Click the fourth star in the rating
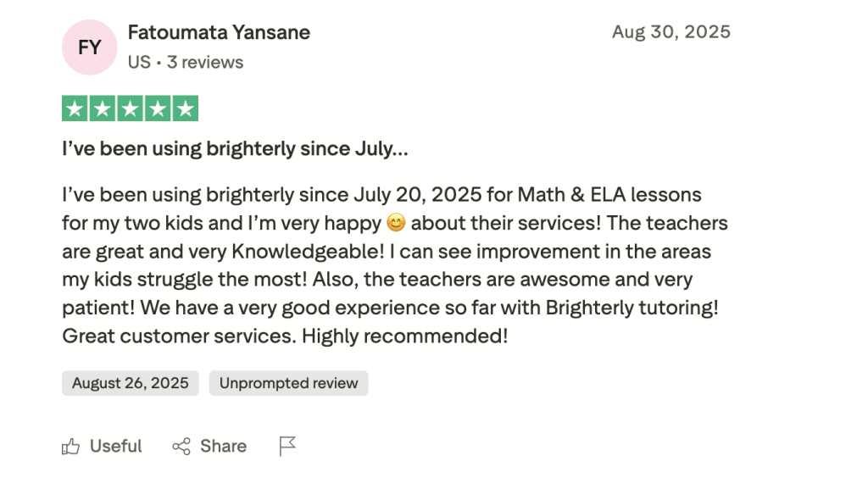 pyautogui.click(x=157, y=108)
